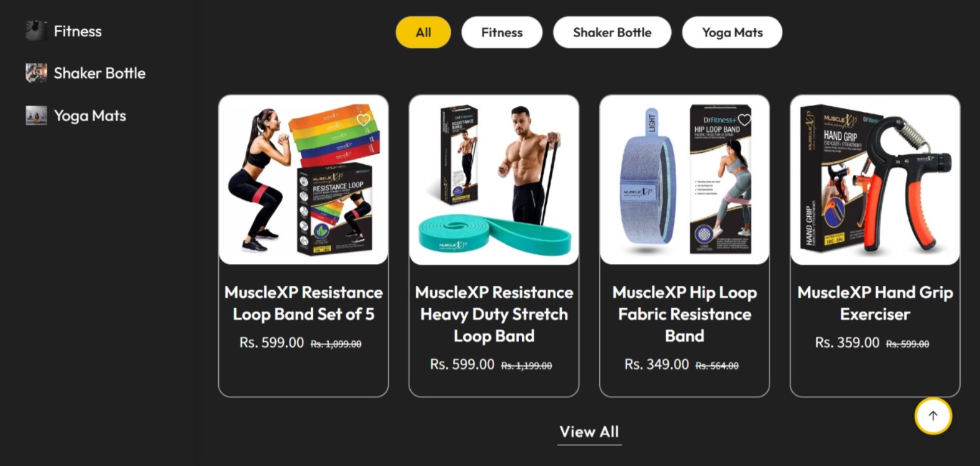Open Fitness category in the left sidebar
The image size is (980, 466).
click(x=77, y=31)
